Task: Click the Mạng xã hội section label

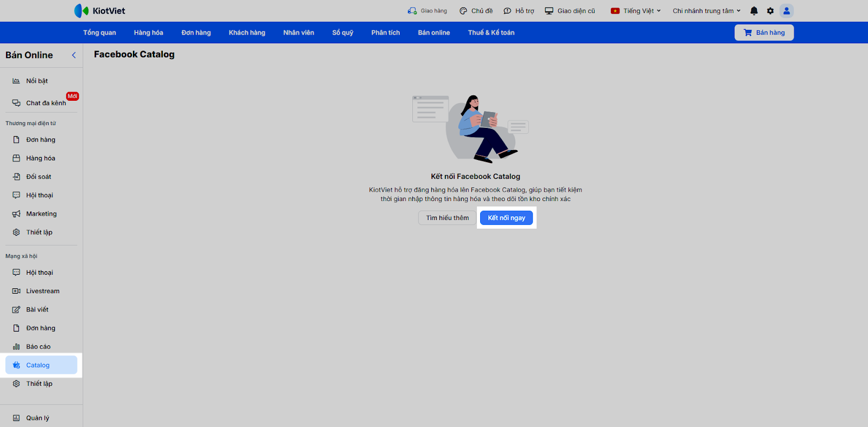Action: [22, 256]
